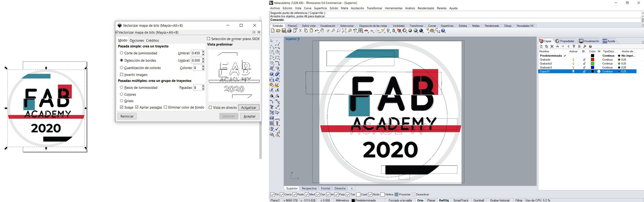Select the Text T tool in sidebar
644x202 pixels.
(271, 107)
